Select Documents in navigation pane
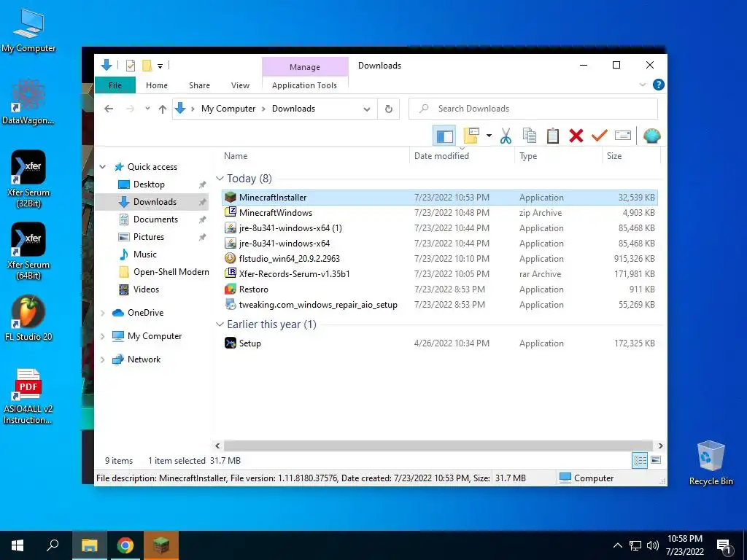 coord(155,219)
